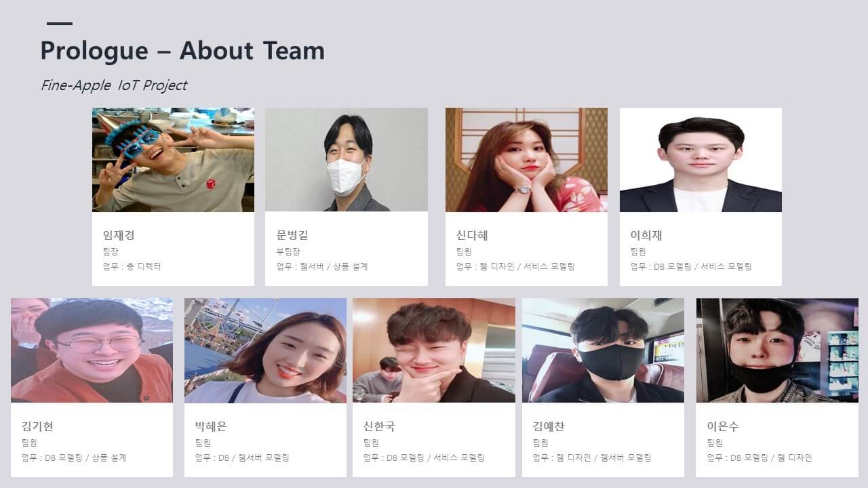Select the Fine-Apple IoT Project subtitle
Viewport: 868px width, 488px height.
114,85
